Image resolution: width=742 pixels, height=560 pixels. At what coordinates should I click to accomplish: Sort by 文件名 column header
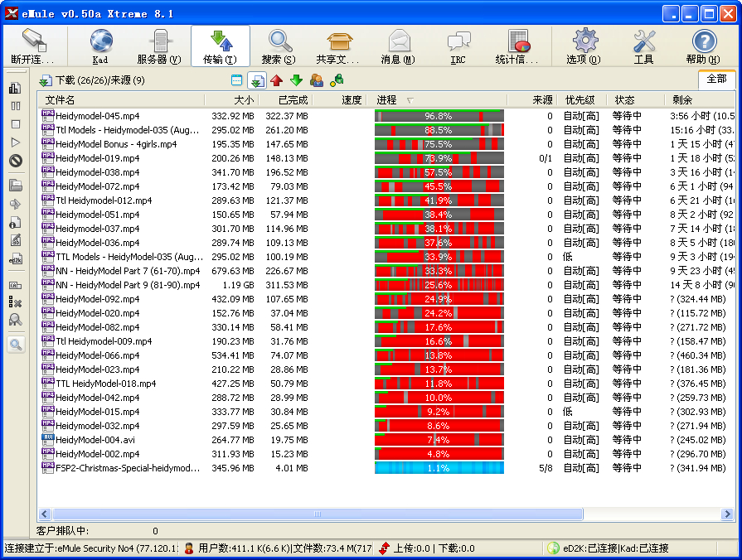121,100
